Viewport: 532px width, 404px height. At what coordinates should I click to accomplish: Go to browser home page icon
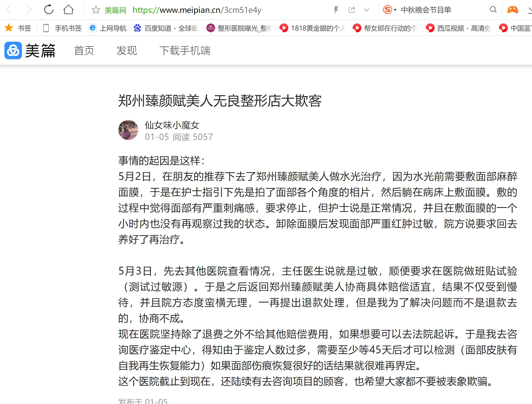[68, 10]
